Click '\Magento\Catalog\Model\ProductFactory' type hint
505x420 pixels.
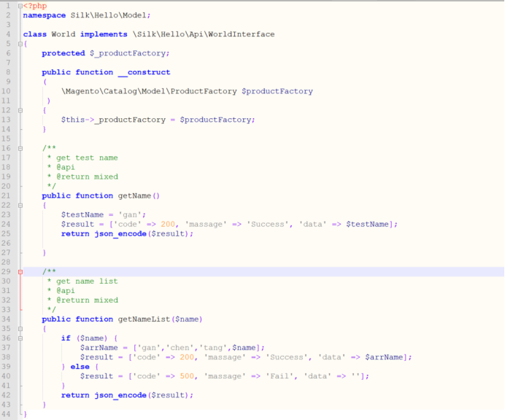(149, 91)
